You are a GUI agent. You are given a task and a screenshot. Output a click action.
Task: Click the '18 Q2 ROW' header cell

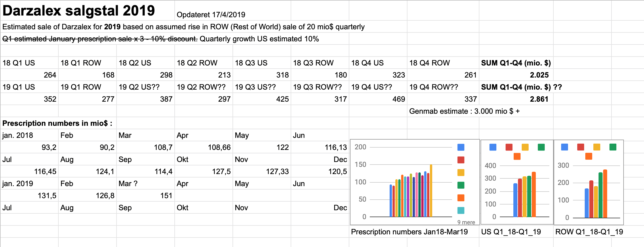click(x=204, y=63)
